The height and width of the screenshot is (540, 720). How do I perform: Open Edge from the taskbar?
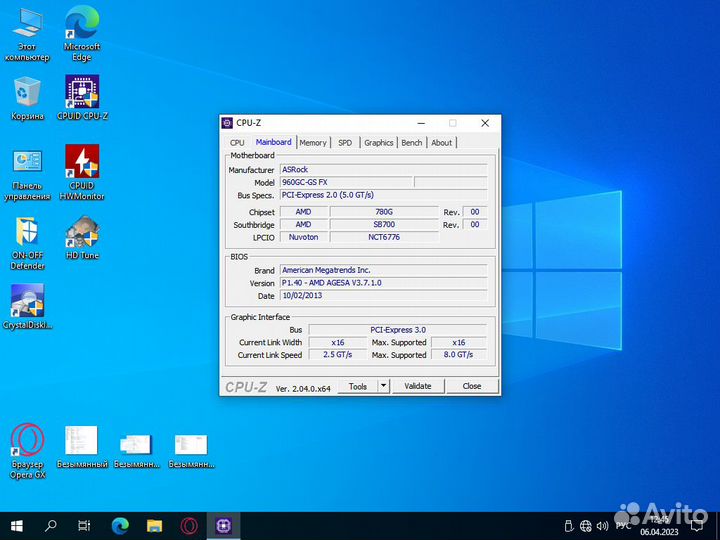(120, 526)
